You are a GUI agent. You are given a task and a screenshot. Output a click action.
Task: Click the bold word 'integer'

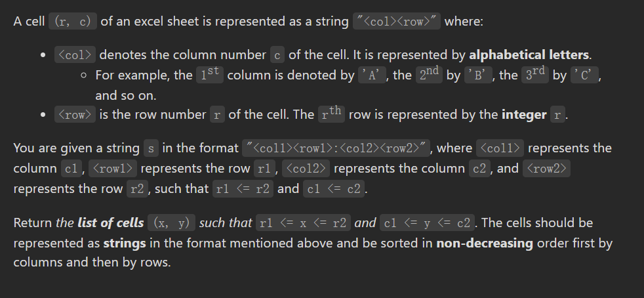click(524, 115)
